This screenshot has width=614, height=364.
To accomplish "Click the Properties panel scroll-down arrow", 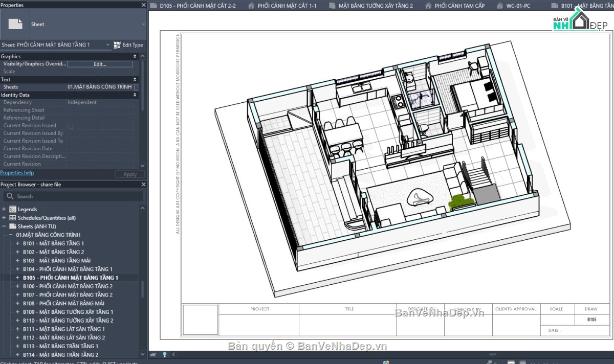I will [142, 166].
